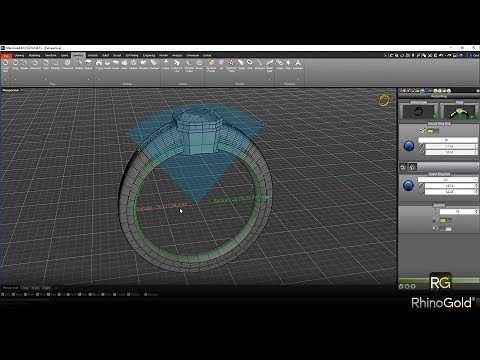Switch to the Front viewport tab
This screenshot has height=360, width=480.
pos(35,288)
